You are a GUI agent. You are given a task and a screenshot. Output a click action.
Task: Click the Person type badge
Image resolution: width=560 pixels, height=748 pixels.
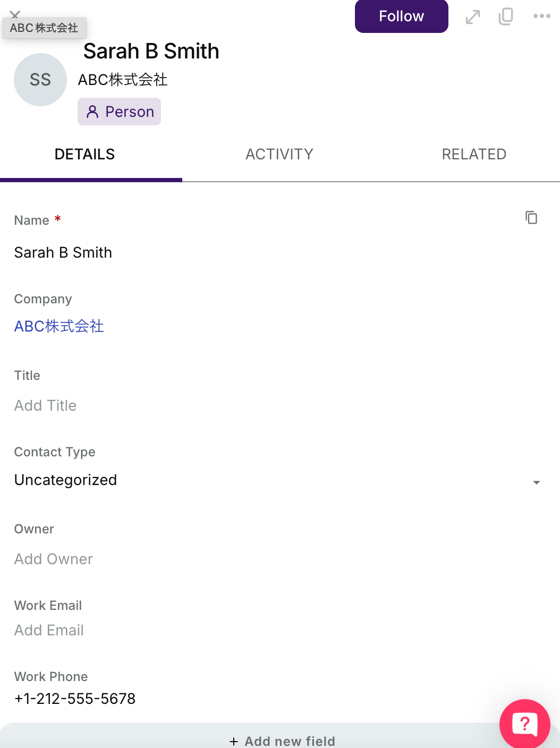coord(120,112)
